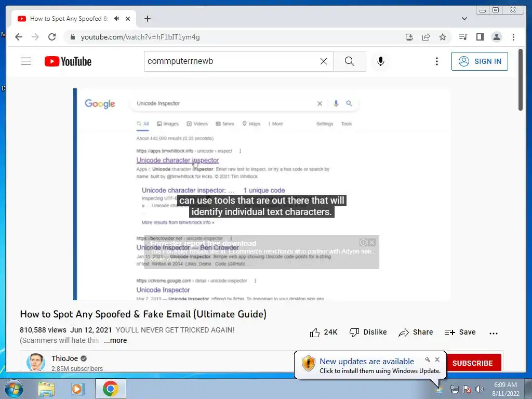The image size is (532, 399).
Task: Open Windows Explorer from taskbar
Action: click(46, 389)
